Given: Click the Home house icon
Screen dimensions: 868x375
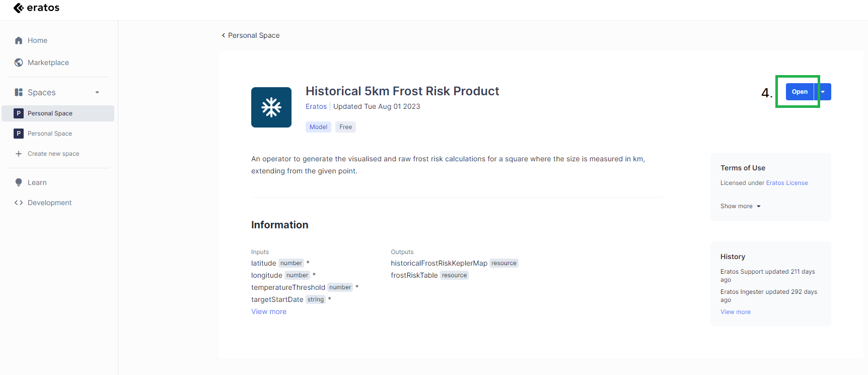Looking at the screenshot, I should tap(19, 40).
